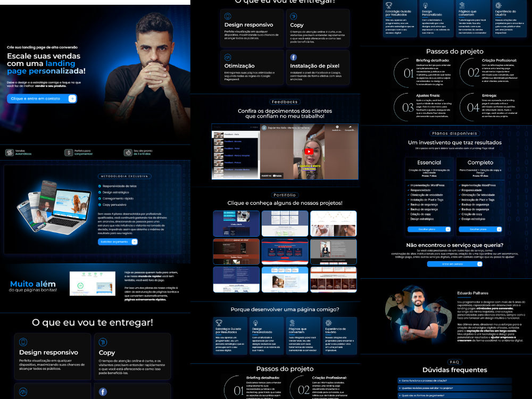Screen dimensions: 532x399
Task: Select the 'Essencial' plan heading
Action: (429, 162)
